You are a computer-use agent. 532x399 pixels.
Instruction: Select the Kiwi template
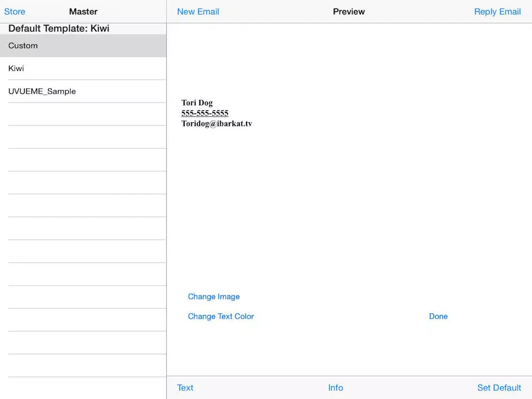(83, 68)
